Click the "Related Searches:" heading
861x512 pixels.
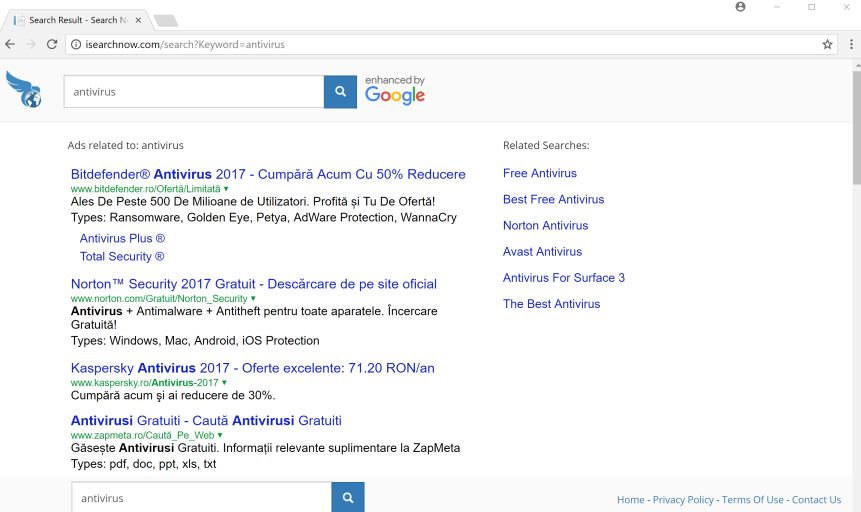[546, 146]
